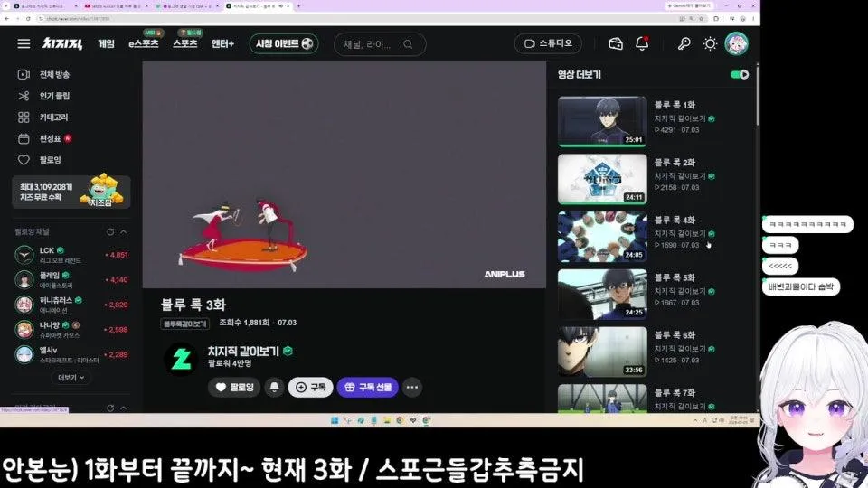Click the browser address bar

point(354,19)
